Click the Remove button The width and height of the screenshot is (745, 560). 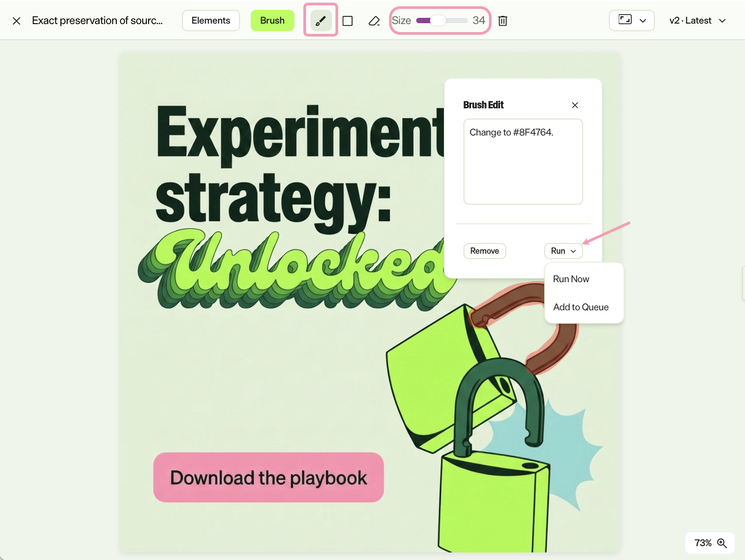[x=484, y=251]
